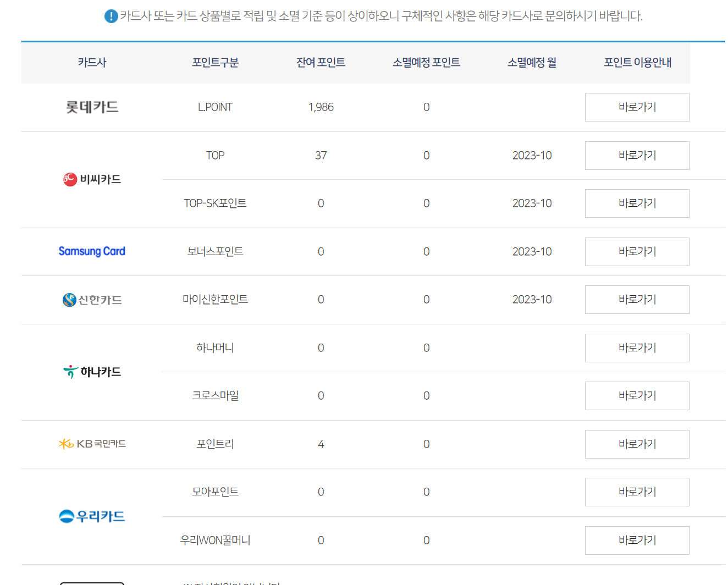Screen dimensions: 728x585
Task: Click the KB국민카드 logo
Action: click(x=92, y=444)
